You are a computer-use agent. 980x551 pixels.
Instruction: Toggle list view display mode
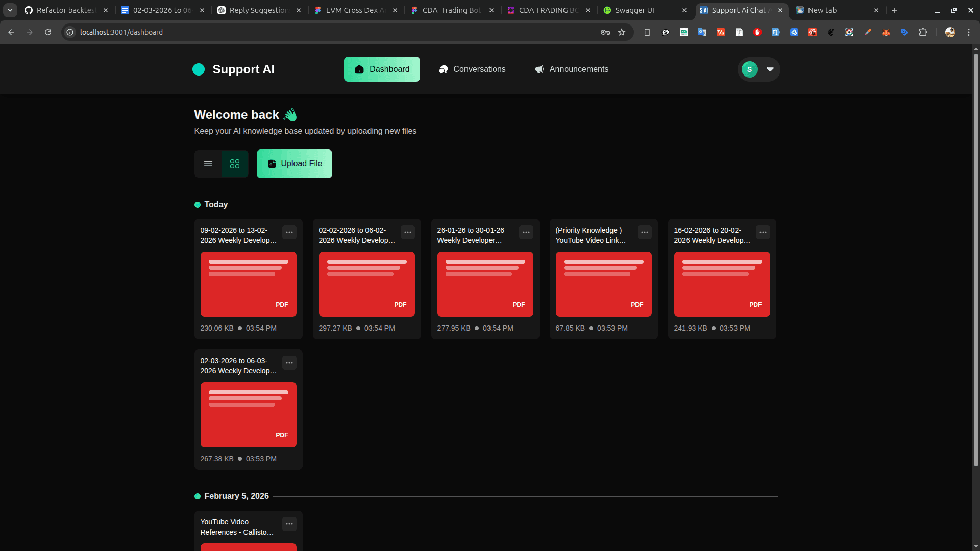pos(208,164)
